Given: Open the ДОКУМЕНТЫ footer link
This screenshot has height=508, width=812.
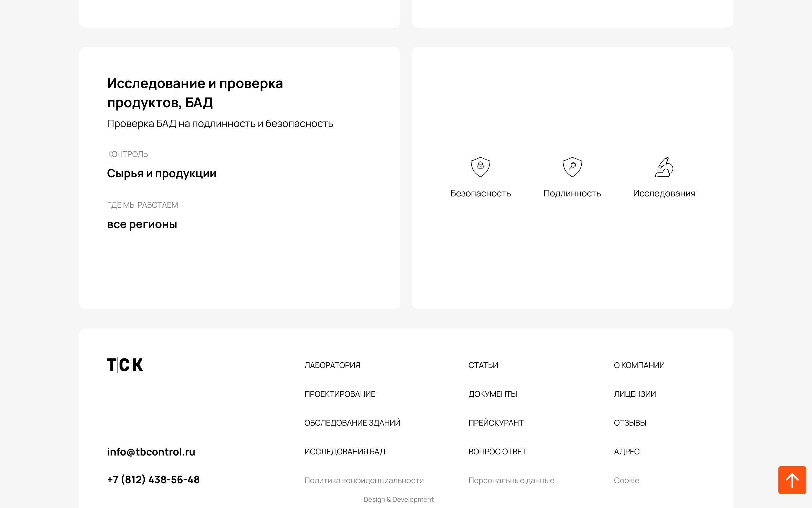Looking at the screenshot, I should point(493,394).
